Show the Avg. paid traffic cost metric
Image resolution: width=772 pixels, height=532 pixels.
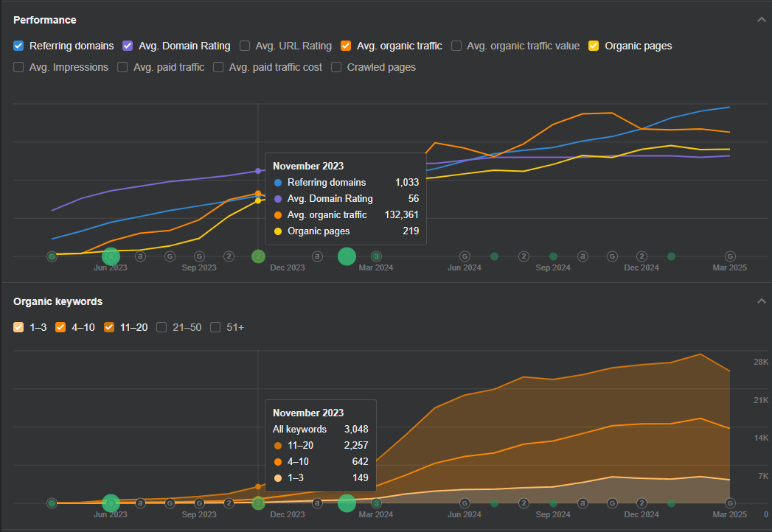tap(218, 67)
